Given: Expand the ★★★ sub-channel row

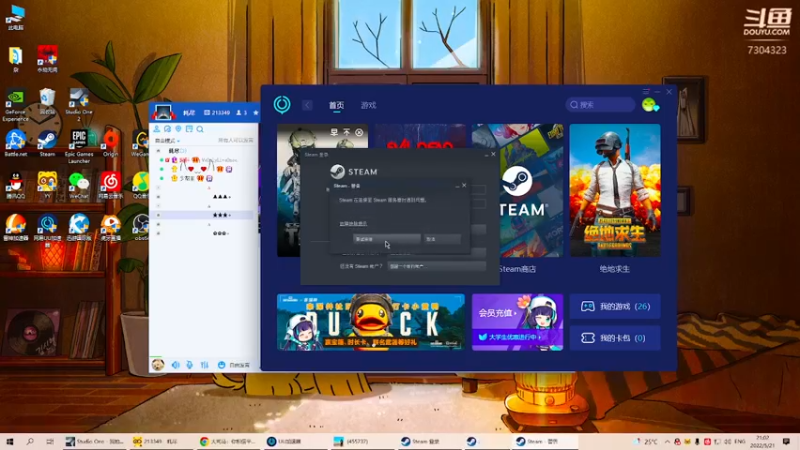Looking at the screenshot, I should [158, 215].
